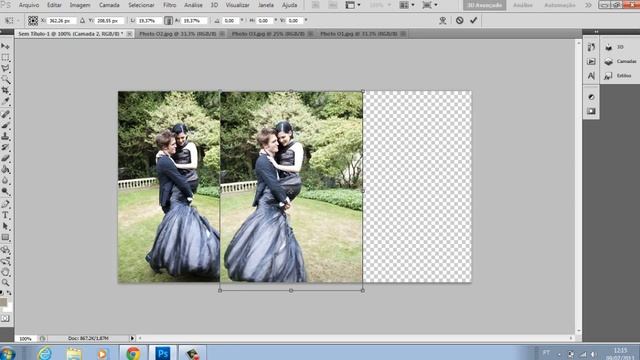The width and height of the screenshot is (640, 360).
Task: Toggle relative positioning triangle icon
Action: pyautogui.click(x=82, y=20)
